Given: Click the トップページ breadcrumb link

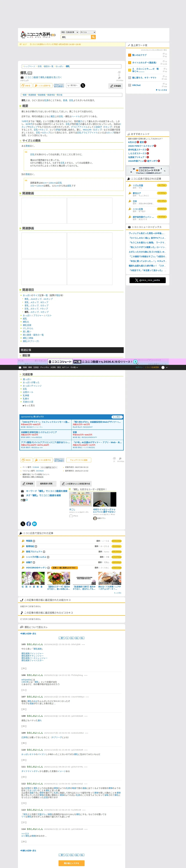Looking at the screenshot, I should 29,66.
